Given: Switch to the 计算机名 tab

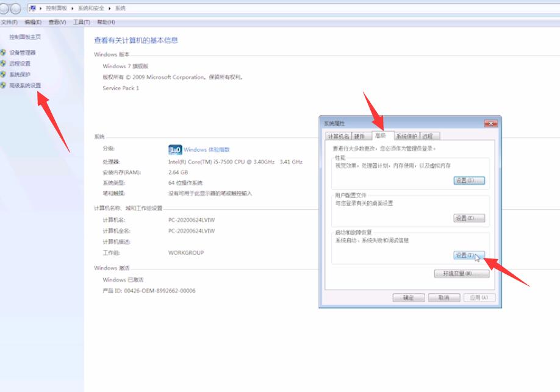Looking at the screenshot, I should (x=339, y=137).
